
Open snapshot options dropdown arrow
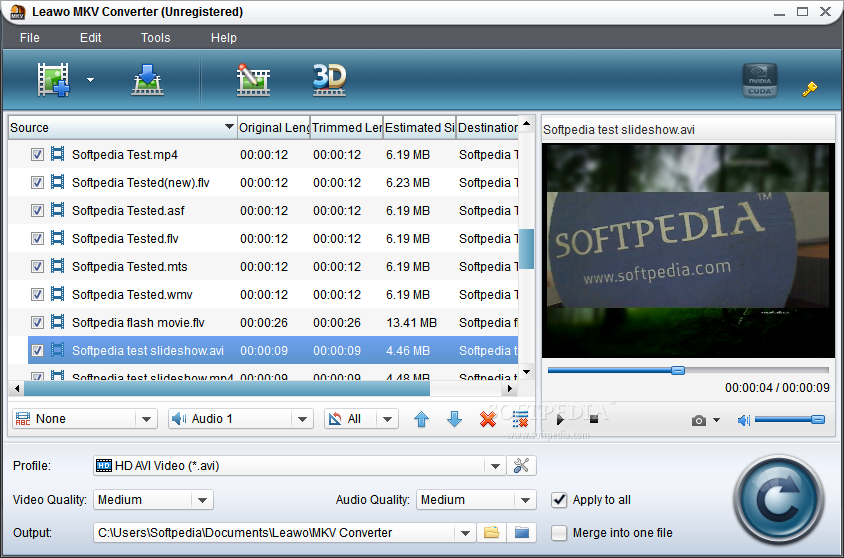click(x=716, y=420)
